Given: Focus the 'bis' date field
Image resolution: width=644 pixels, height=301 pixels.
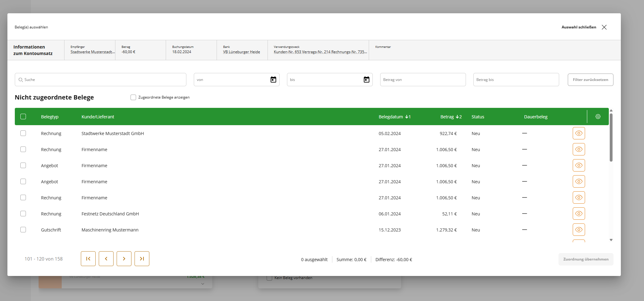Looking at the screenshot, I should click(330, 80).
